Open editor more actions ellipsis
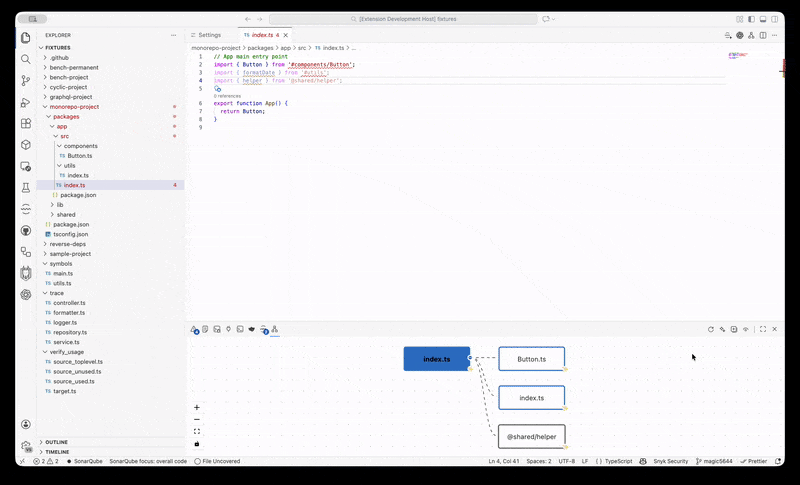 (x=774, y=35)
